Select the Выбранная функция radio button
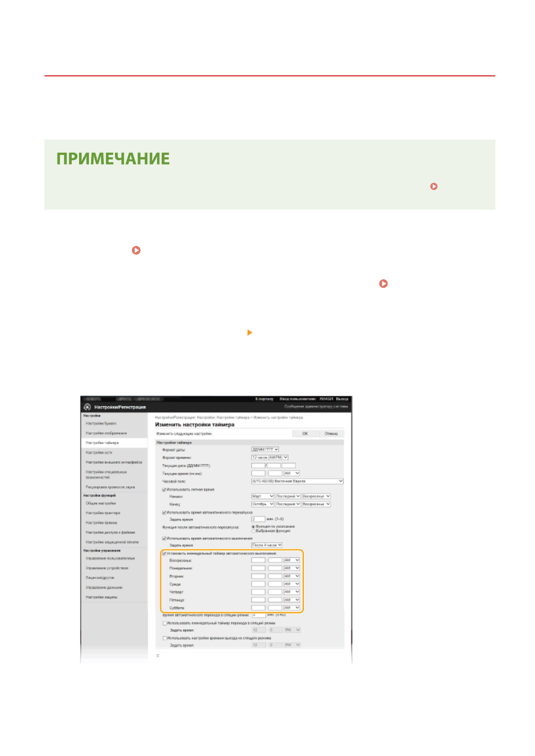The image size is (535, 756). tap(253, 531)
